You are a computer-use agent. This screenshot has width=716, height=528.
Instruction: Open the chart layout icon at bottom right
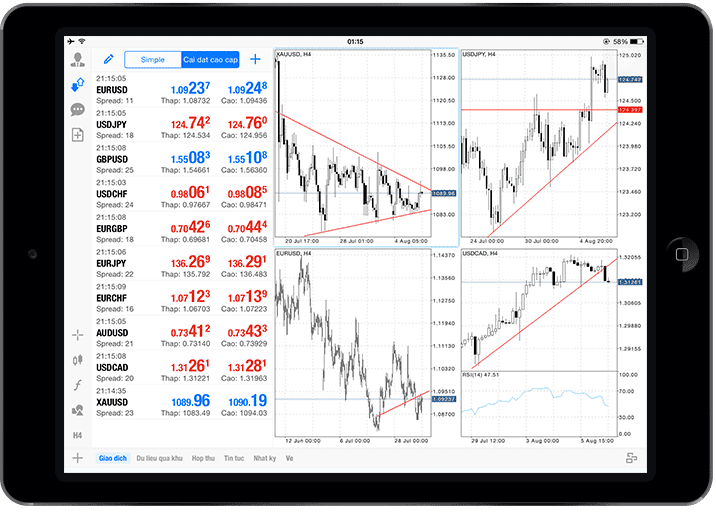pos(631,458)
